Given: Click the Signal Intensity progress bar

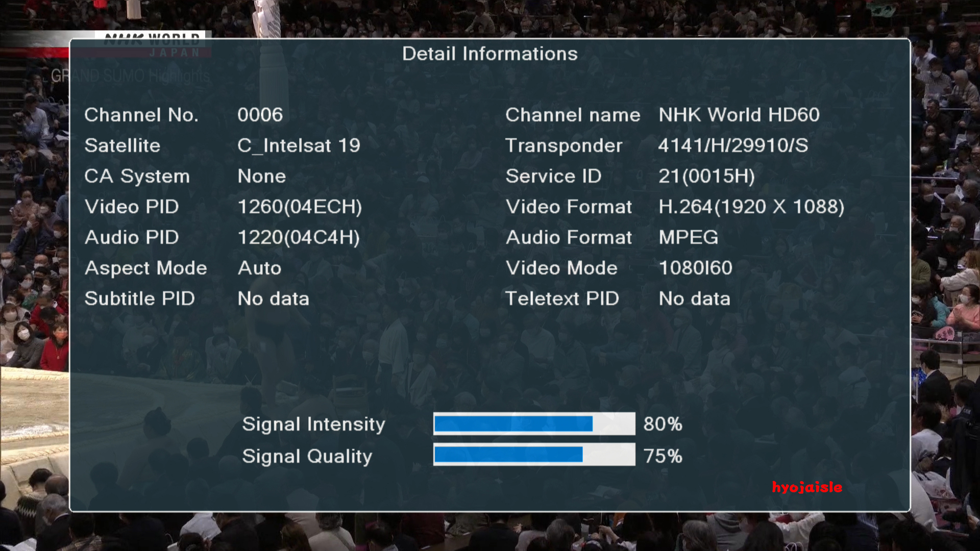Looking at the screenshot, I should [534, 424].
